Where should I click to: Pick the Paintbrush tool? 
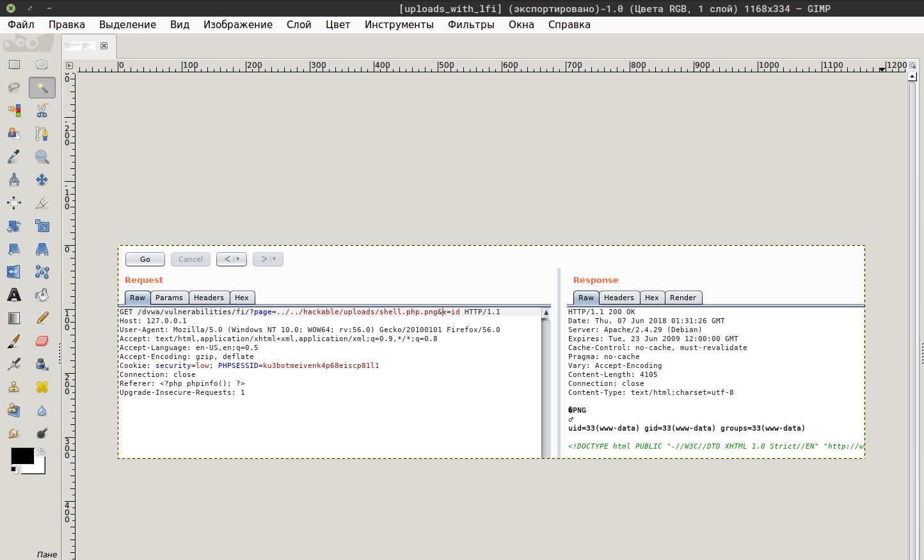tap(14, 341)
